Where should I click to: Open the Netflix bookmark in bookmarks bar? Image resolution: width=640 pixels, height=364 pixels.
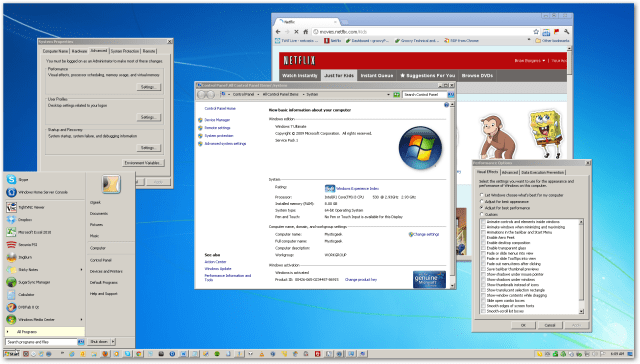[333, 40]
